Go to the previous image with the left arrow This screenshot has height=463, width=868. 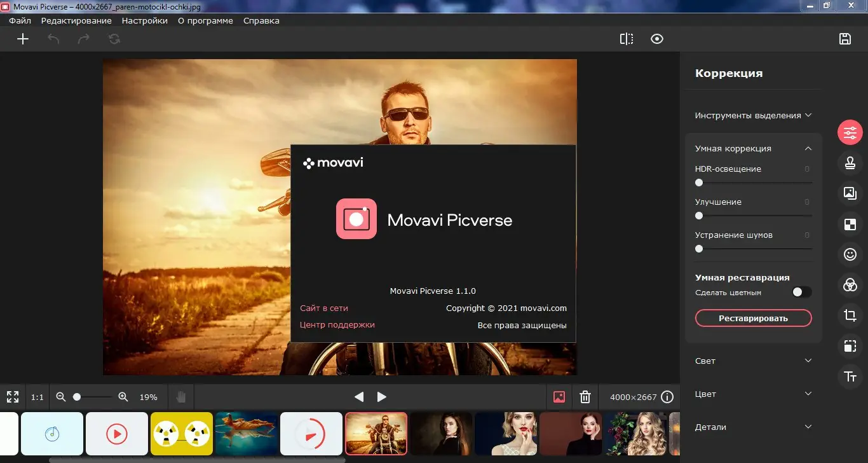pos(359,397)
